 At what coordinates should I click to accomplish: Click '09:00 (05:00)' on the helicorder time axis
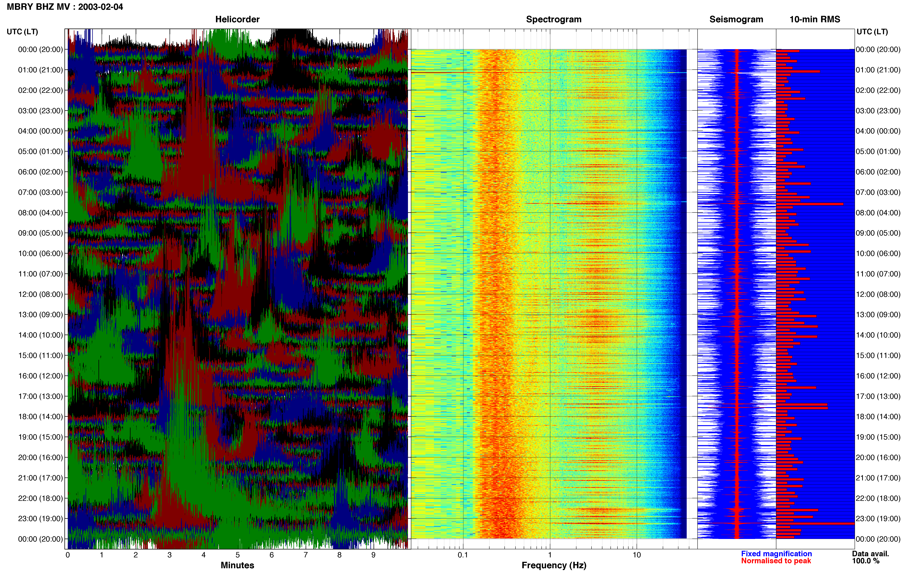pos(41,233)
